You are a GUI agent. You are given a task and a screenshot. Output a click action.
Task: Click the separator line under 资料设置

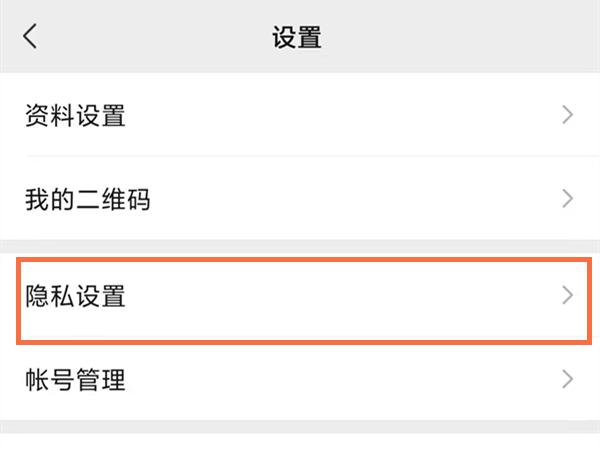click(300, 156)
